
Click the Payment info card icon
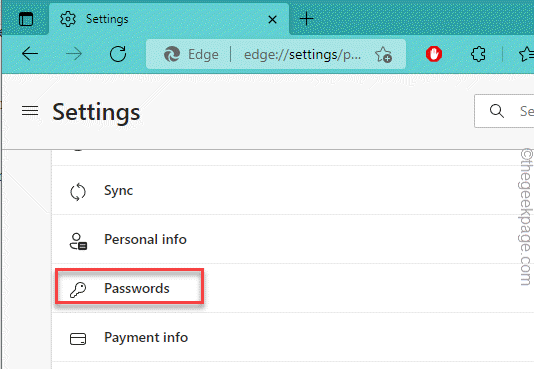click(78, 339)
